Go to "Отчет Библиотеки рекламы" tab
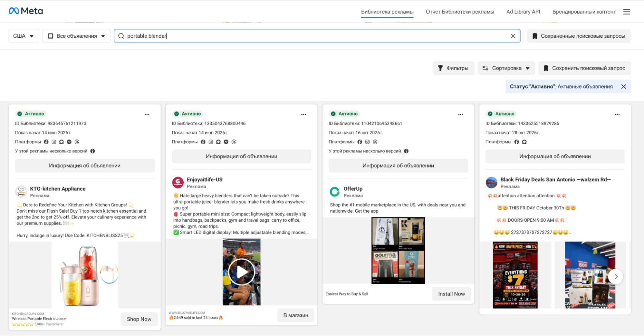Screen dimensions: 644x336 [x=460, y=12]
